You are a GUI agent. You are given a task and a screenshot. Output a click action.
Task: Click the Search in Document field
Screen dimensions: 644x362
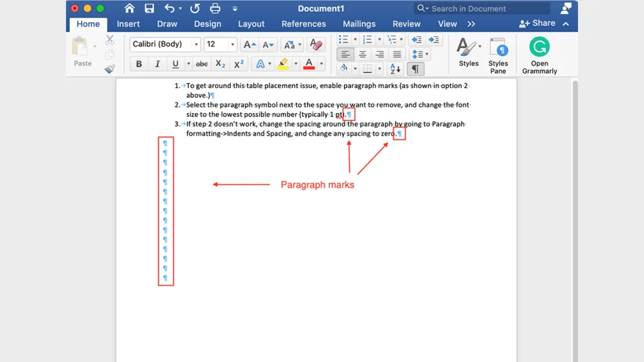[482, 8]
